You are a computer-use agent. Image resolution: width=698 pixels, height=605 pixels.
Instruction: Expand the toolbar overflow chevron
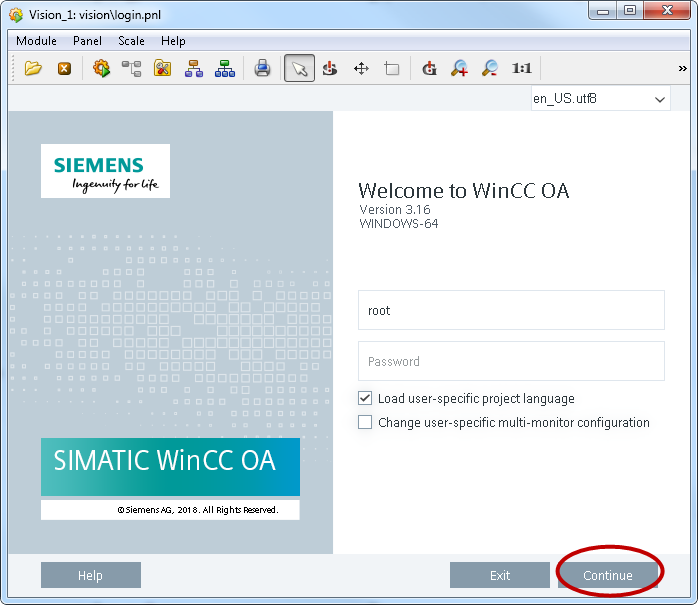(683, 69)
